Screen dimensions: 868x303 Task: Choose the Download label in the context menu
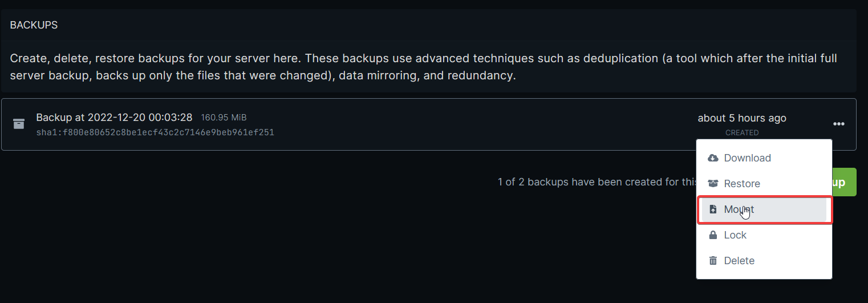[x=747, y=158]
